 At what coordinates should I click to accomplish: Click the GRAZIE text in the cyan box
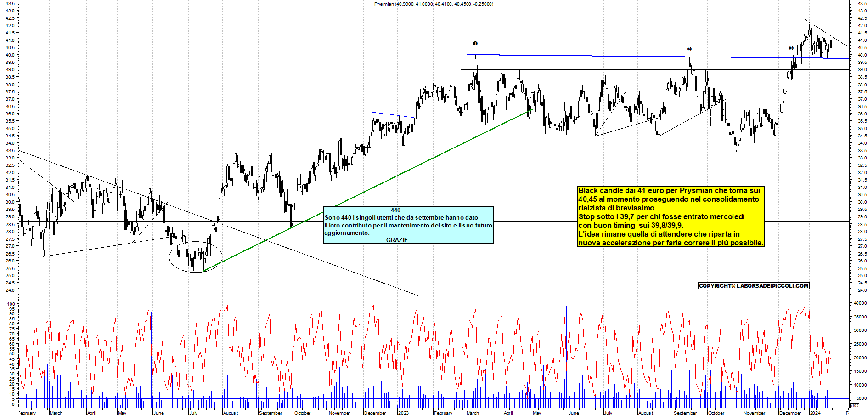pos(397,240)
